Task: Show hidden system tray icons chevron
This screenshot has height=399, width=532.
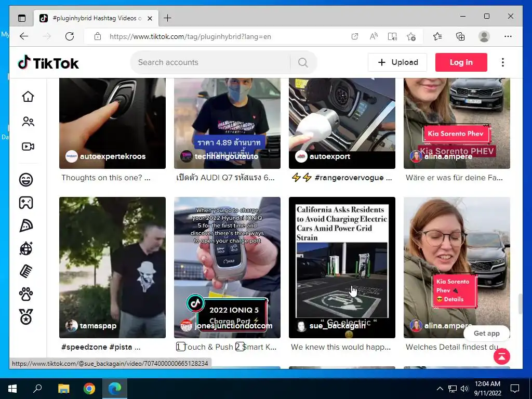Action: tap(440, 389)
